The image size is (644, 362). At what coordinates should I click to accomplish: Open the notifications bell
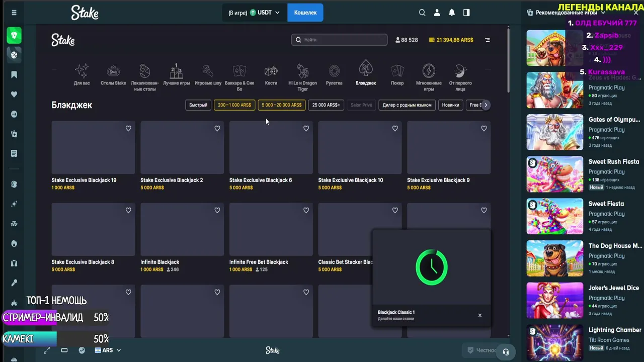click(x=452, y=13)
